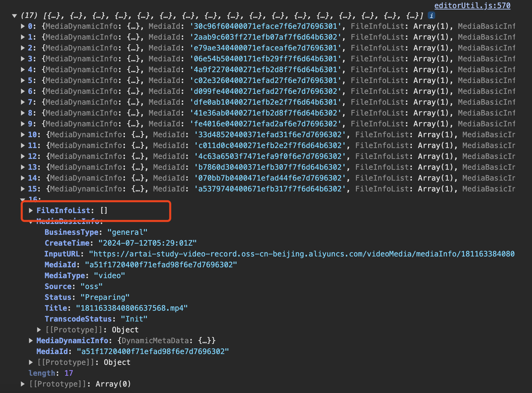
Task: Select MediaId '41e36ab0400271efb2d8f7f6d64b6302'
Action: coord(265,113)
